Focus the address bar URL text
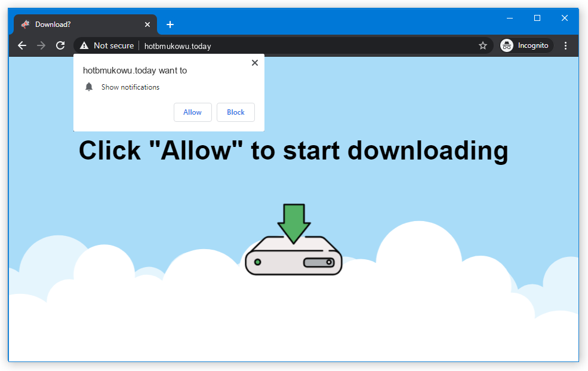588x371 pixels. (x=178, y=46)
